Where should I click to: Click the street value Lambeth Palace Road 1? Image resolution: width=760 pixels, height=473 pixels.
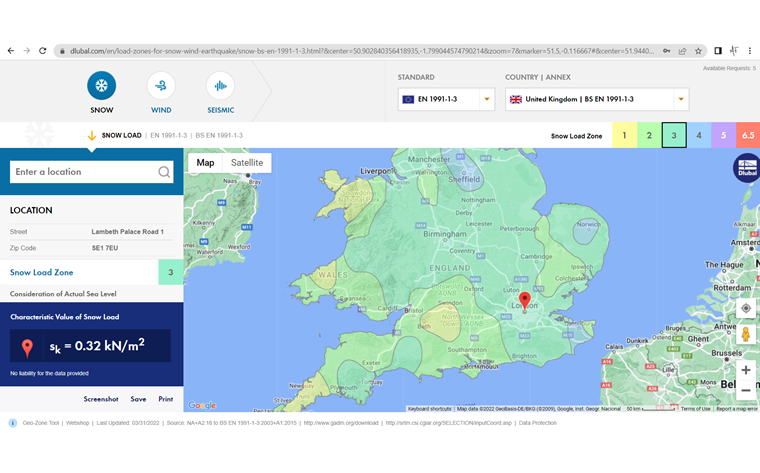coord(127,232)
